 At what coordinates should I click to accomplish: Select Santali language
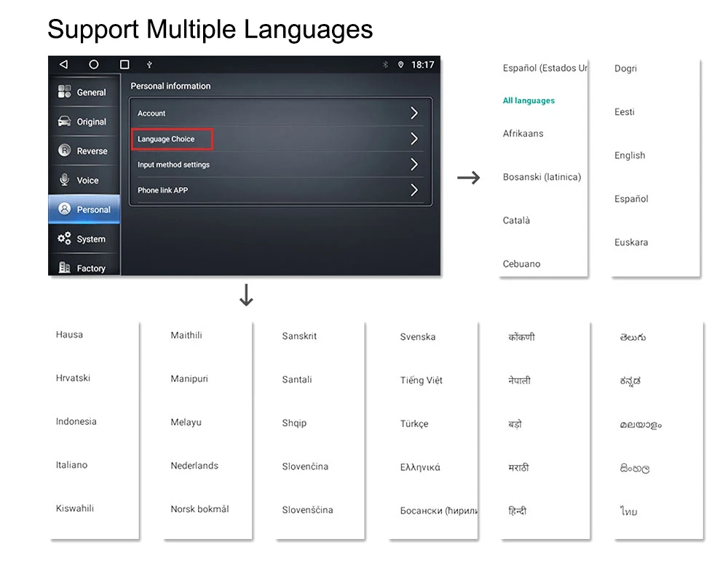(x=297, y=380)
